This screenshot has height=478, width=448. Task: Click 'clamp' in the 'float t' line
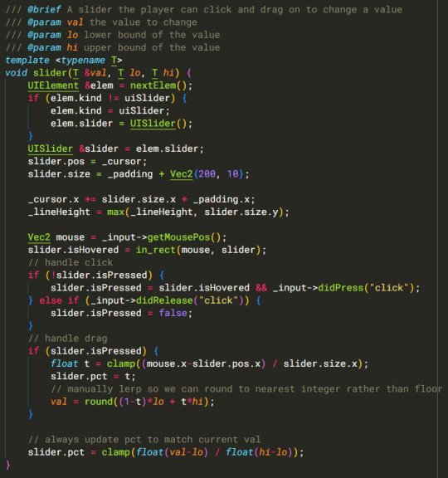(x=121, y=363)
